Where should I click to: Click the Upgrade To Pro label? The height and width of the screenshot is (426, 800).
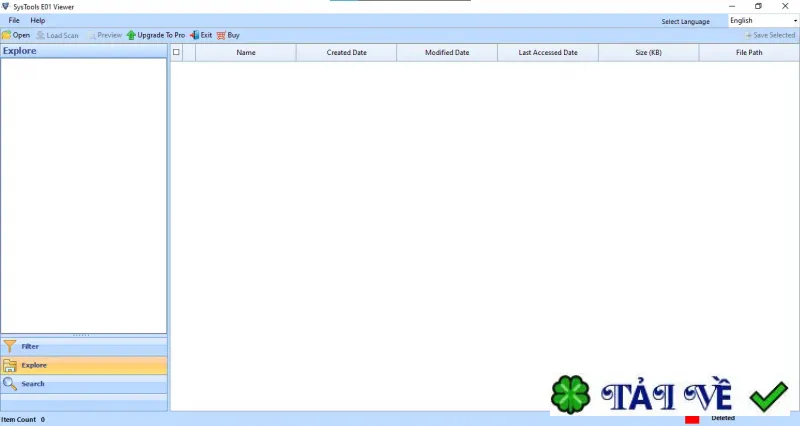coord(161,35)
